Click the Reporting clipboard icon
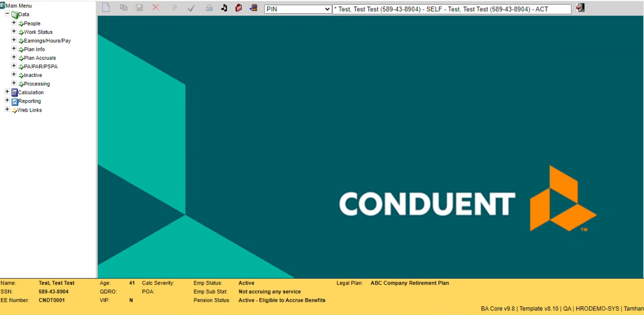 (15, 101)
